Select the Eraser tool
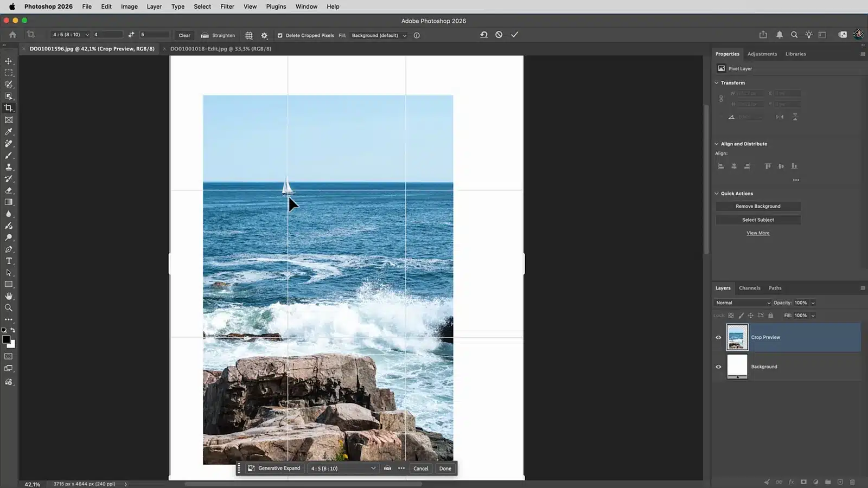868x488 pixels. point(9,190)
